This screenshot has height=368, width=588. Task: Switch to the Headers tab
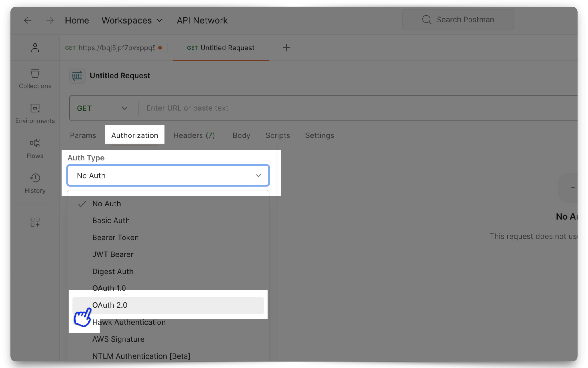point(194,135)
